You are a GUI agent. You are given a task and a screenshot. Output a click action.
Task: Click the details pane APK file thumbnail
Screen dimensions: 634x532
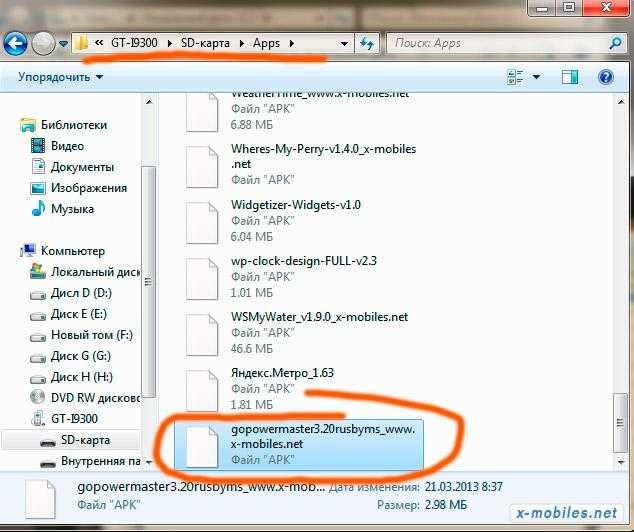[x=40, y=499]
